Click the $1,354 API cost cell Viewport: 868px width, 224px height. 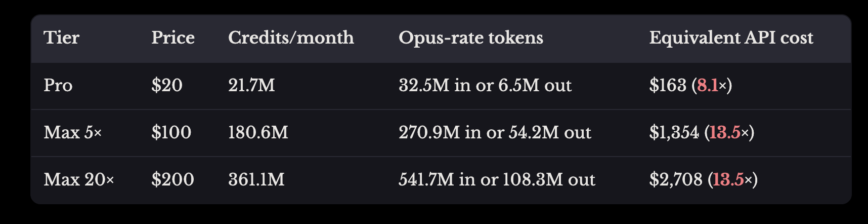pyautogui.click(x=702, y=133)
